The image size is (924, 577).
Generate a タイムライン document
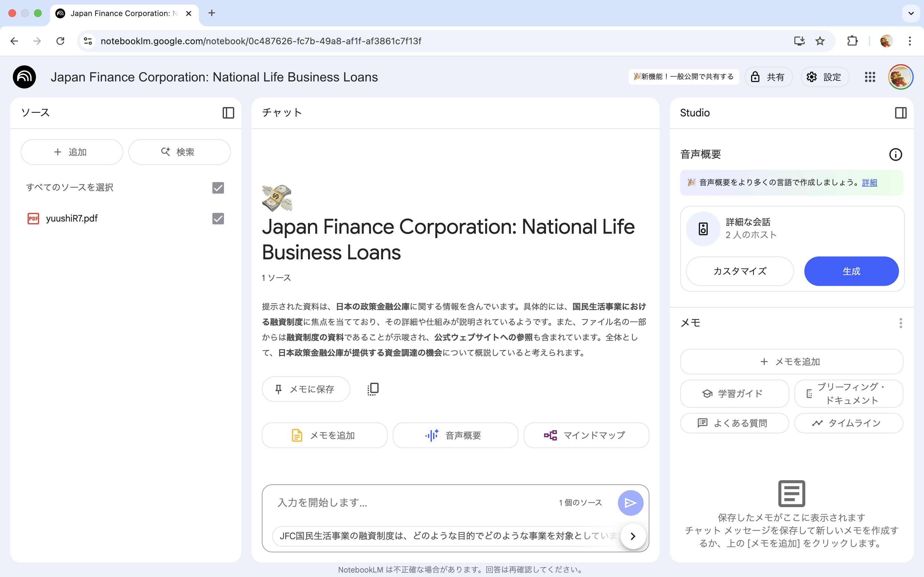[848, 423]
